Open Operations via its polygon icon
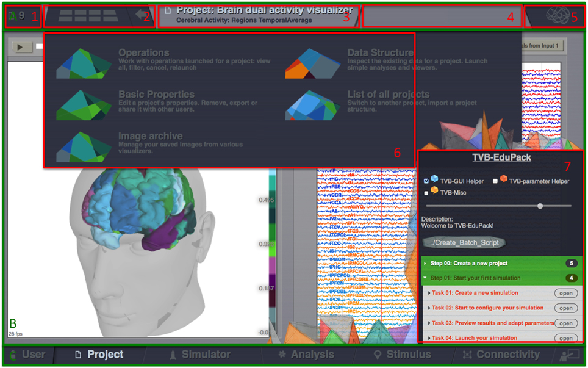Viewport: 588px width, 368px height. (x=84, y=63)
